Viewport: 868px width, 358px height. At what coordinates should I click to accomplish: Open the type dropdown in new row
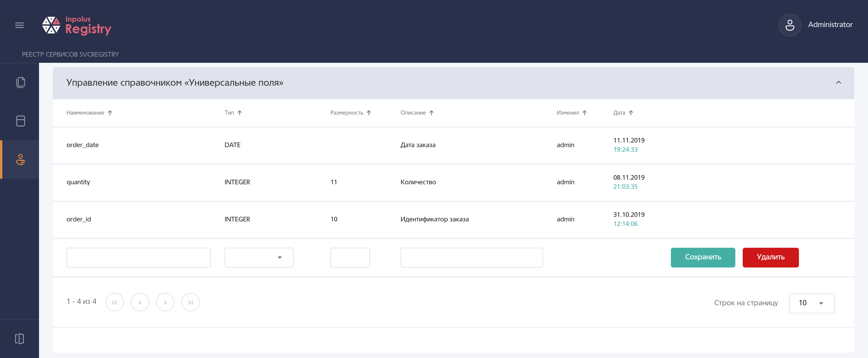pos(259,258)
